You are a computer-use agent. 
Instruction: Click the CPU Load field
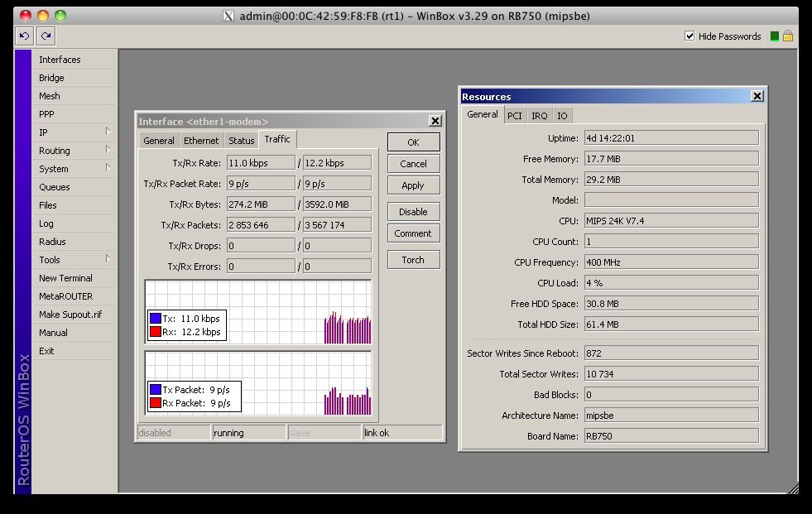[x=671, y=282]
